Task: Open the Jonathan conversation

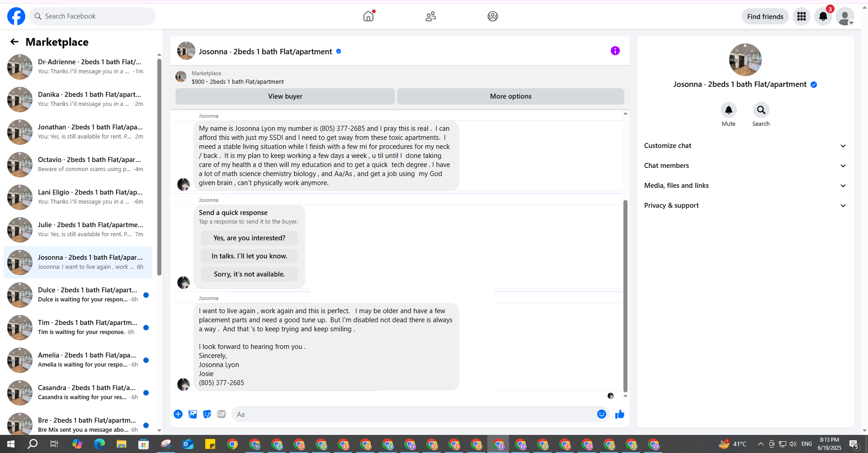Action: (x=78, y=132)
